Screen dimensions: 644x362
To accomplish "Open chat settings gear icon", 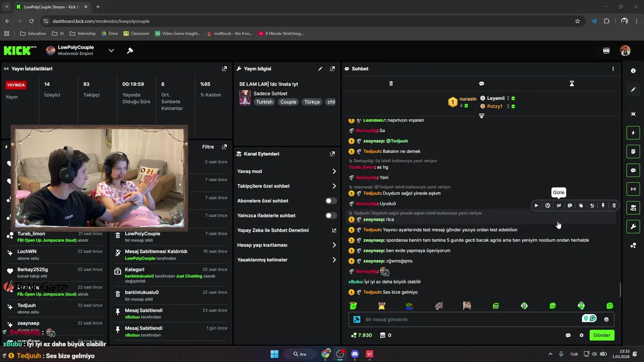I will coord(582,335).
